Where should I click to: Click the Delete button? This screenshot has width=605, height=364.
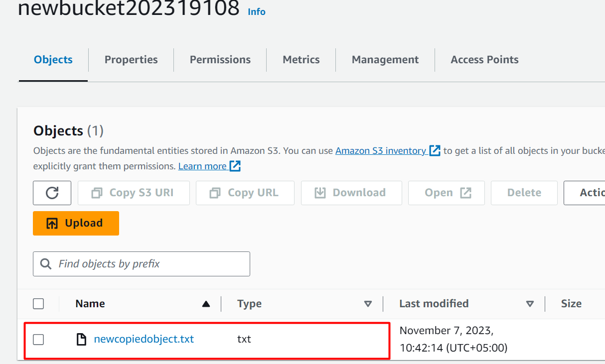524,193
